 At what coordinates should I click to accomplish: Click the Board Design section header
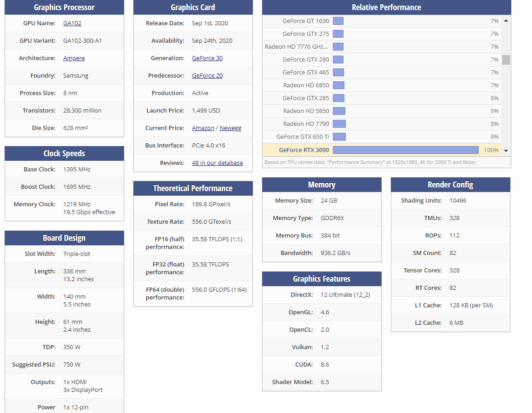[x=64, y=238]
